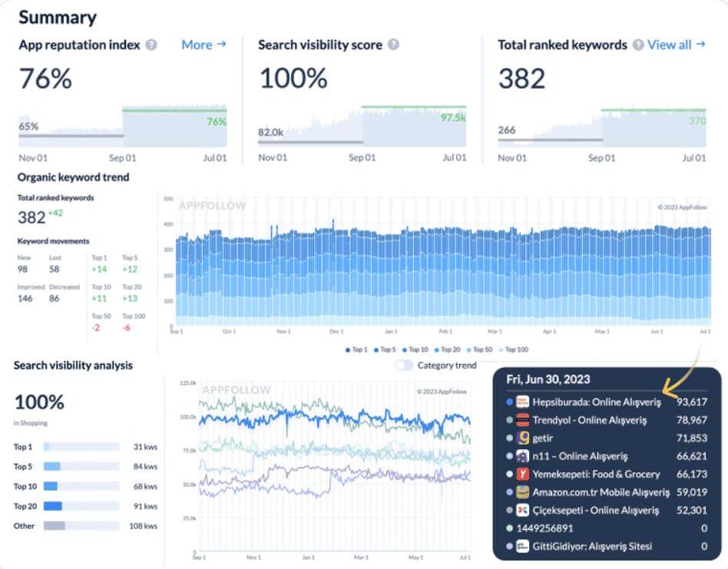The image size is (728, 569).
Task: Select the Top 20 progress bar with 91 kws
Action: [81, 506]
